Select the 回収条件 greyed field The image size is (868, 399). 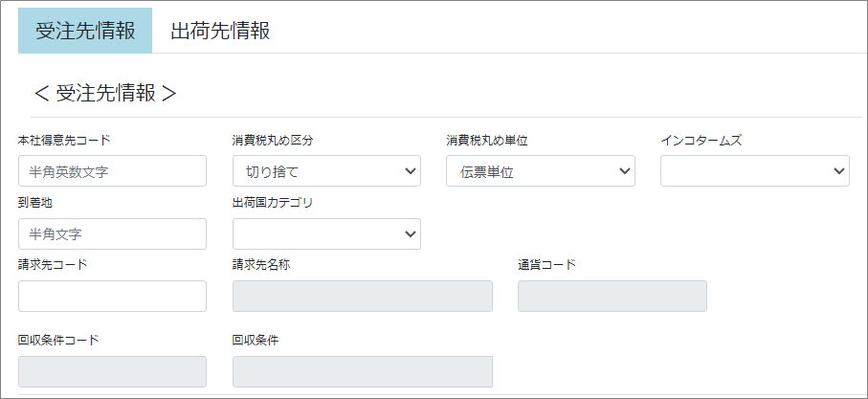363,371
